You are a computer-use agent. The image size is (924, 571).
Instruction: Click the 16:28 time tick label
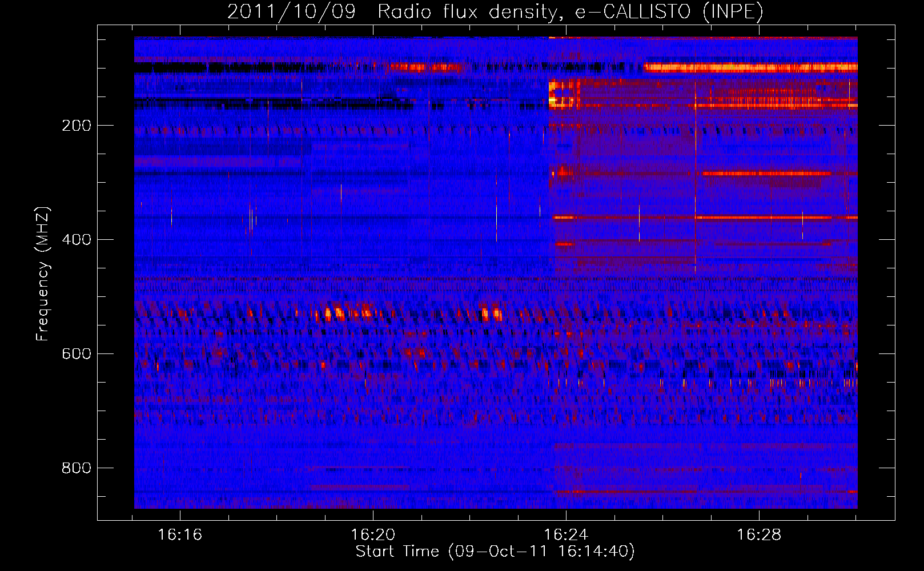(x=759, y=535)
